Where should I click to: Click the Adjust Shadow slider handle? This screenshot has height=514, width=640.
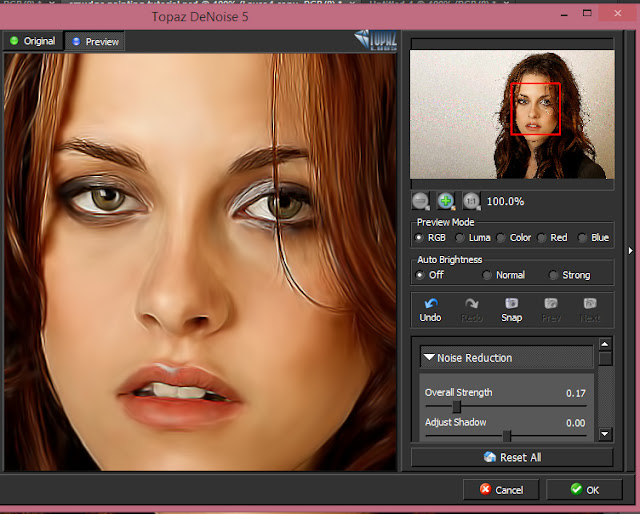pyautogui.click(x=507, y=436)
